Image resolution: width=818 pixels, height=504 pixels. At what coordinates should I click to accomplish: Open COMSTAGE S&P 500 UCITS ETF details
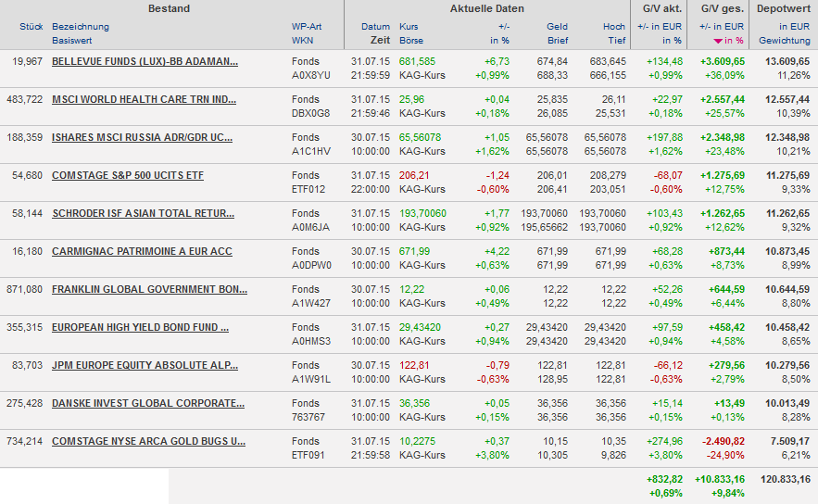(x=128, y=176)
